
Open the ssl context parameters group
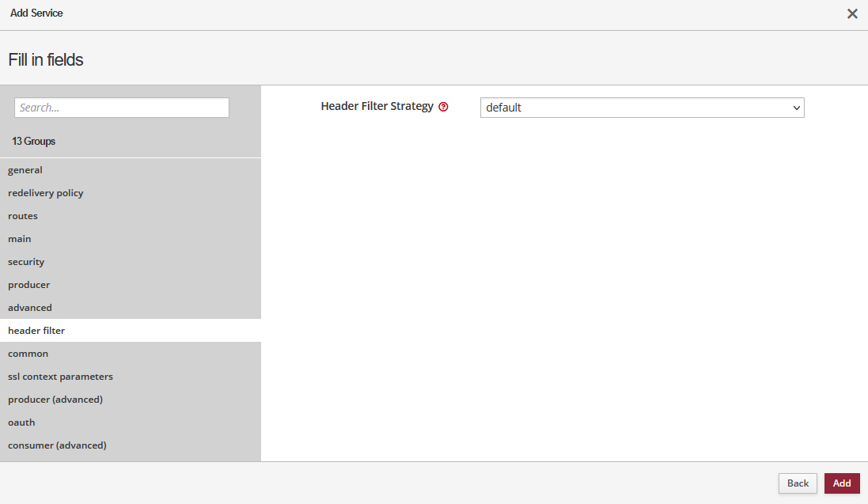tap(60, 376)
